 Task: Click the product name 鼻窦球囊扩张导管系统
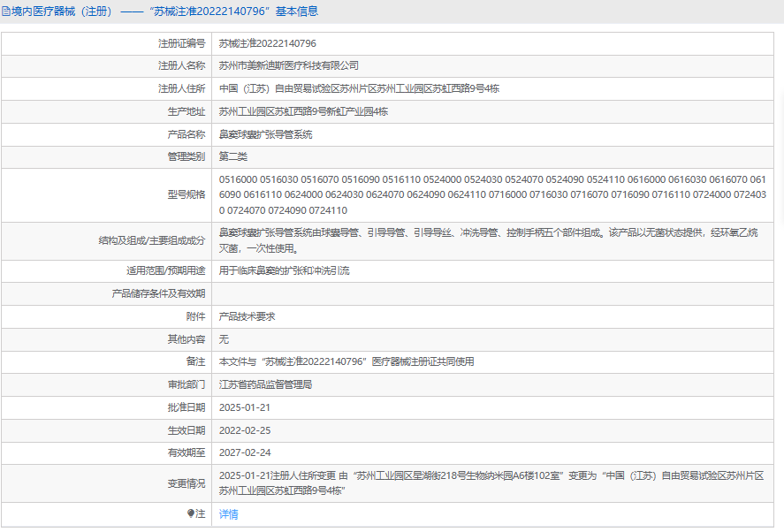tap(265, 134)
